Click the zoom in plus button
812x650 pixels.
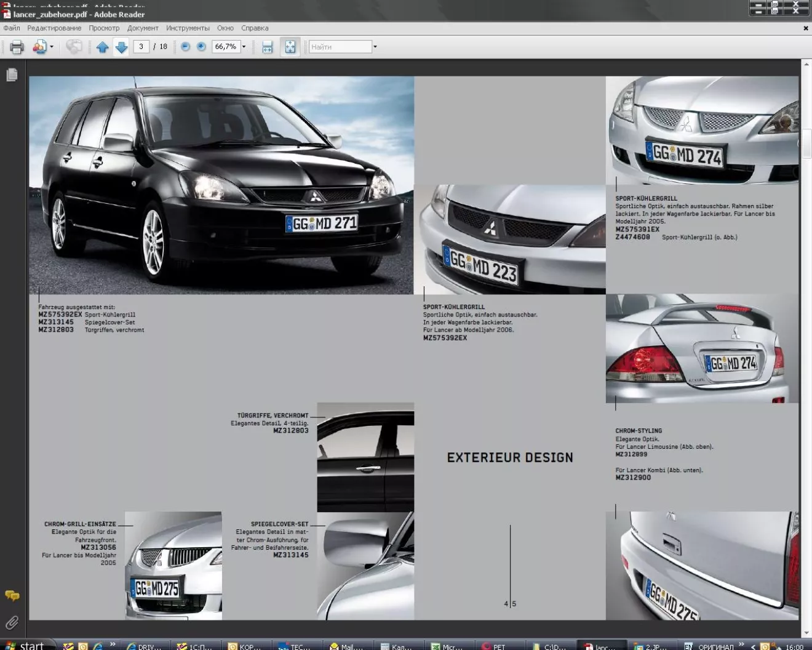201,47
